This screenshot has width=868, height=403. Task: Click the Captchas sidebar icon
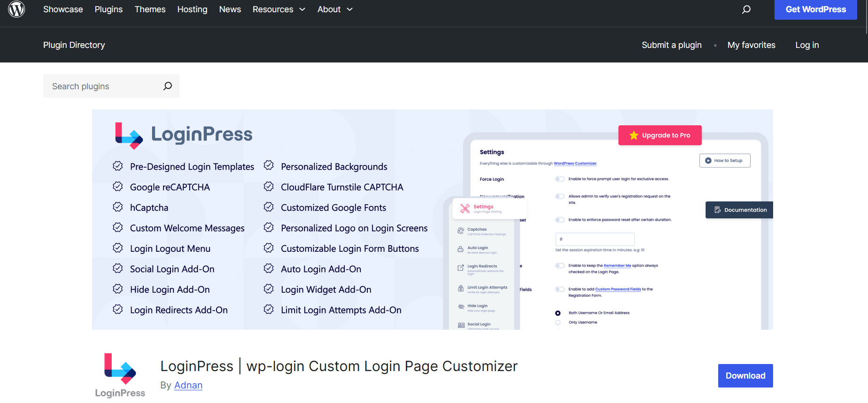[461, 231]
